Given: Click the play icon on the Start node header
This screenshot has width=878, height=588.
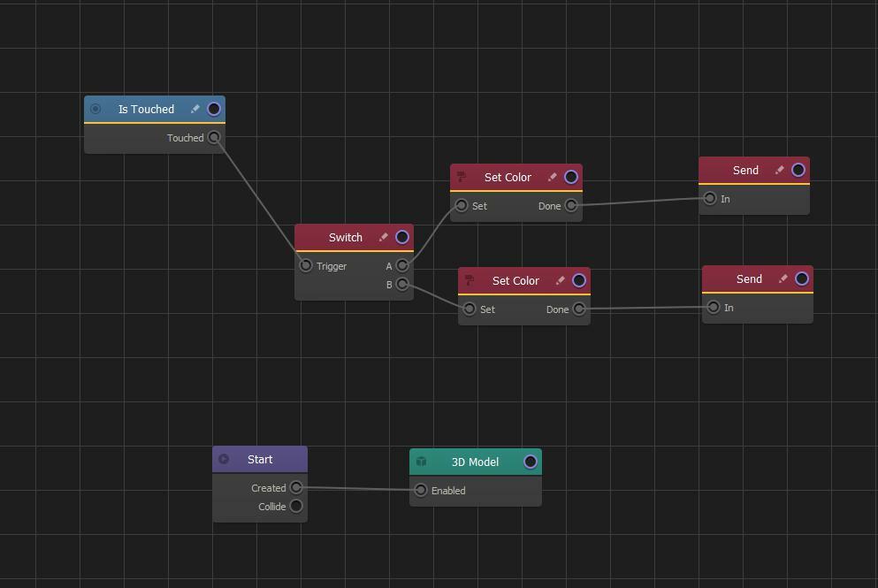Looking at the screenshot, I should tap(224, 459).
